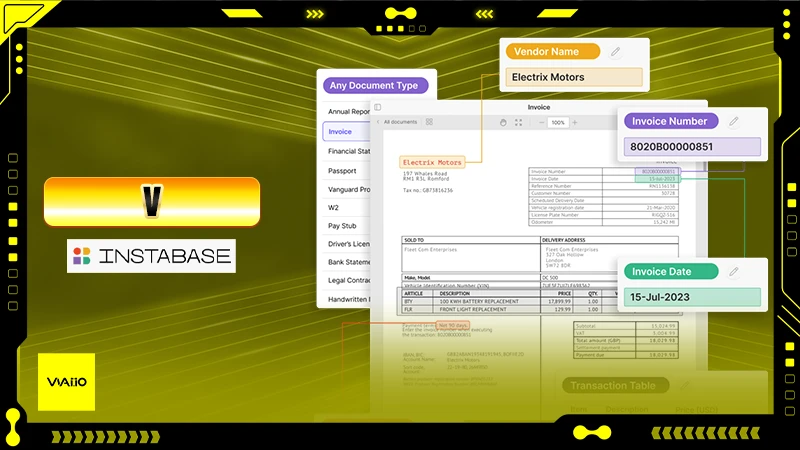The width and height of the screenshot is (800, 450).
Task: Click the Tax no. line on the invoice
Action: [x=428, y=190]
